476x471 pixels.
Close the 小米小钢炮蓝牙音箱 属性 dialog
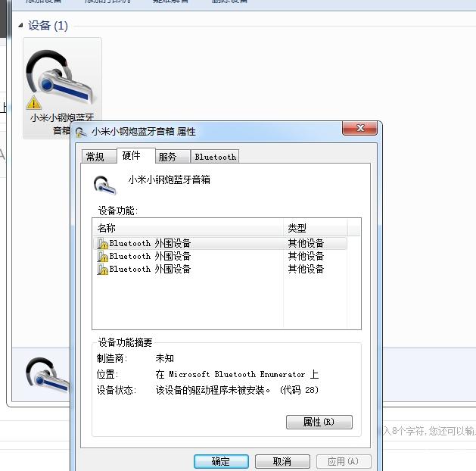point(360,128)
